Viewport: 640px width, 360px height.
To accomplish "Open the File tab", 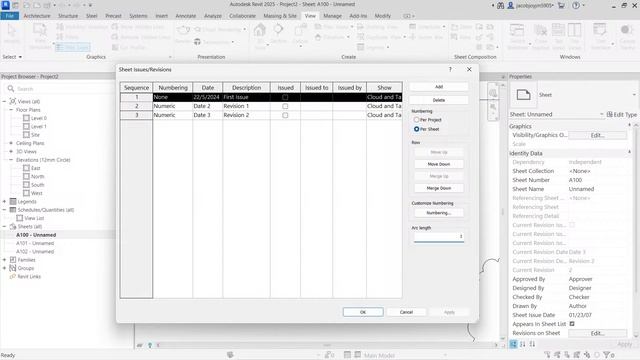I will 9,16.
